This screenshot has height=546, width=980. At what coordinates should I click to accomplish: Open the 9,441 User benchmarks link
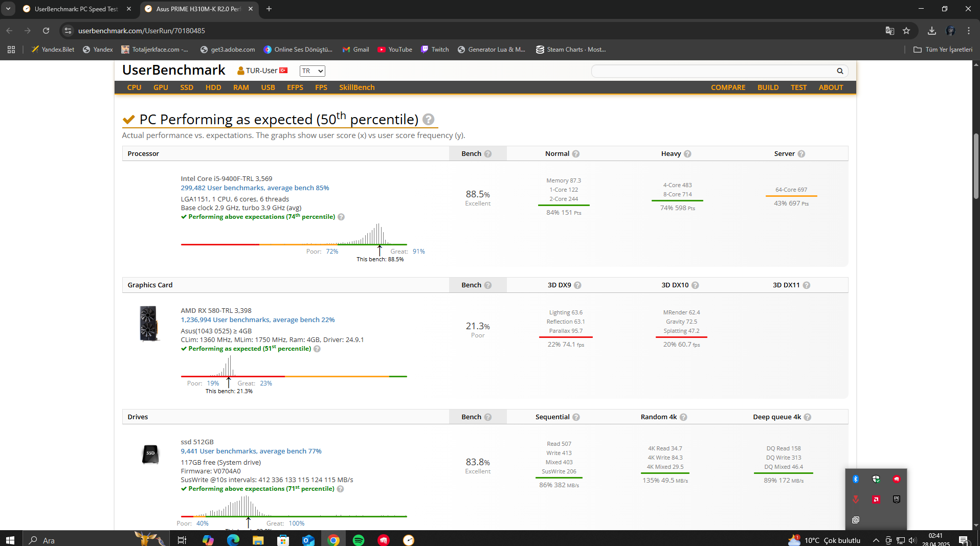click(251, 451)
